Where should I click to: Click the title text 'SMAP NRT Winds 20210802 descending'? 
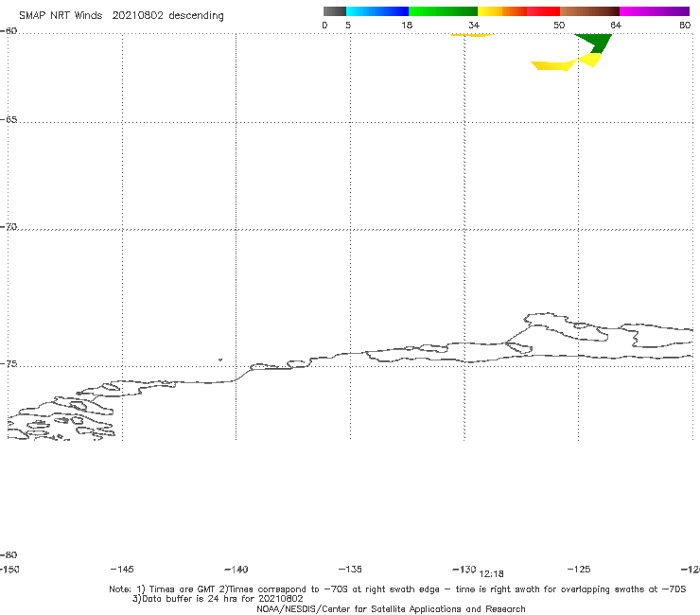[121, 16]
